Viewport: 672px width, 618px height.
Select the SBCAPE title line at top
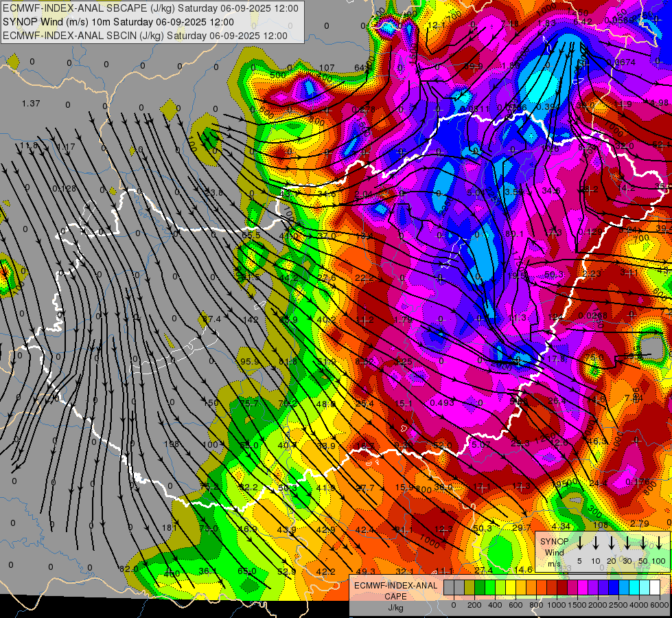click(x=150, y=8)
